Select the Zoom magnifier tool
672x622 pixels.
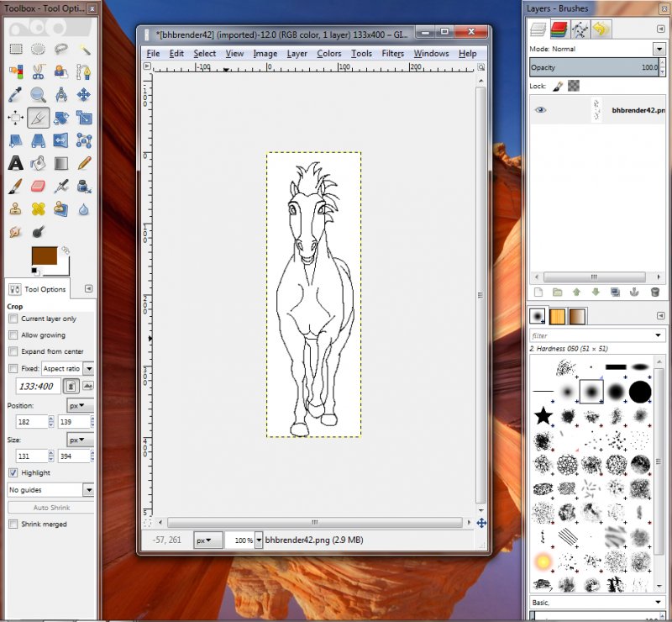coord(39,94)
